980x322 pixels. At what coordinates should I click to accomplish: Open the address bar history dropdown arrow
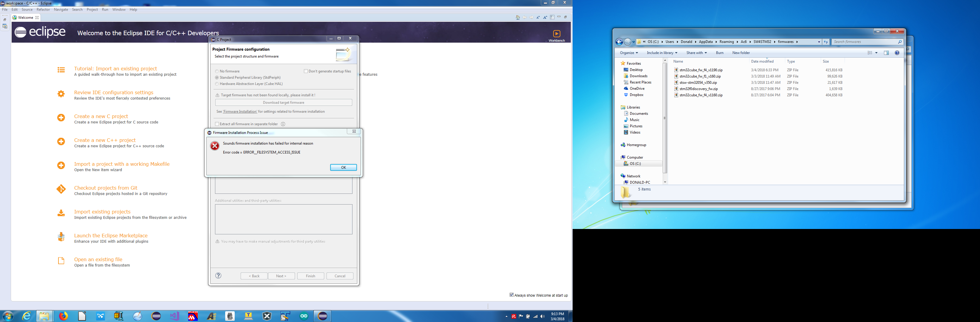pyautogui.click(x=819, y=42)
